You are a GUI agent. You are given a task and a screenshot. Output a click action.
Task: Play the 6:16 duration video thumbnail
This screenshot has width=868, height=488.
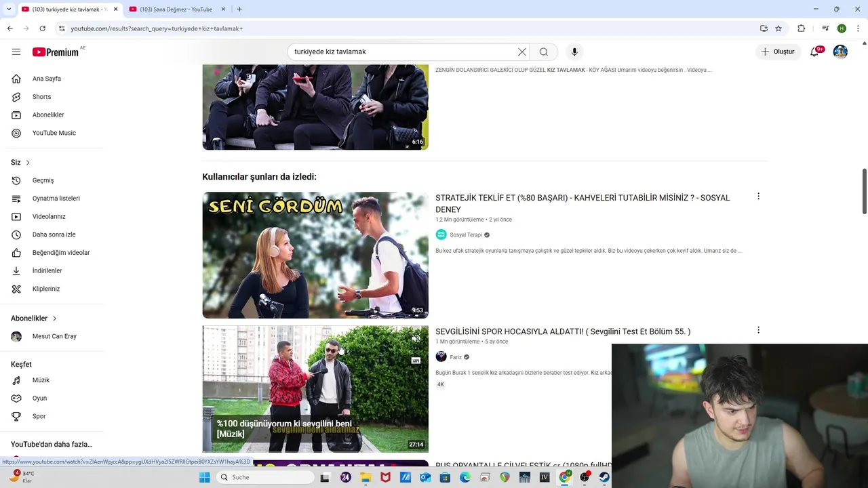(x=315, y=107)
